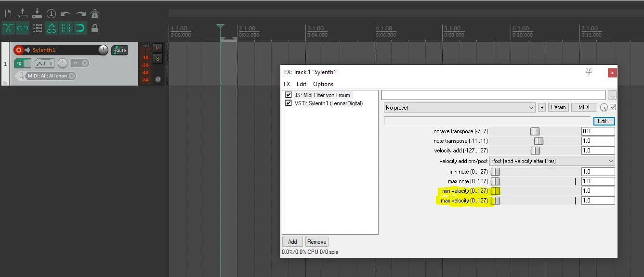This screenshot has height=277, width=644.
Task: Open the FX menu in FX window
Action: 287,84
